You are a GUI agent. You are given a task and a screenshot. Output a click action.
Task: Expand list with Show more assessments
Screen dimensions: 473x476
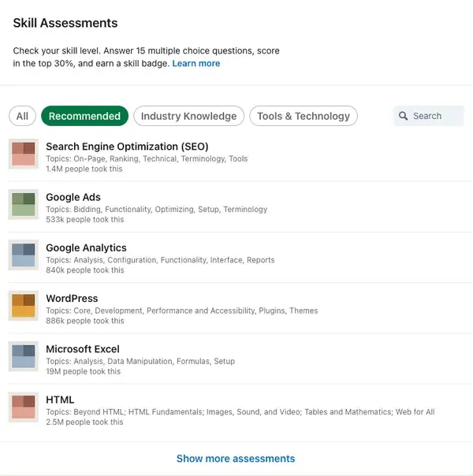click(236, 459)
